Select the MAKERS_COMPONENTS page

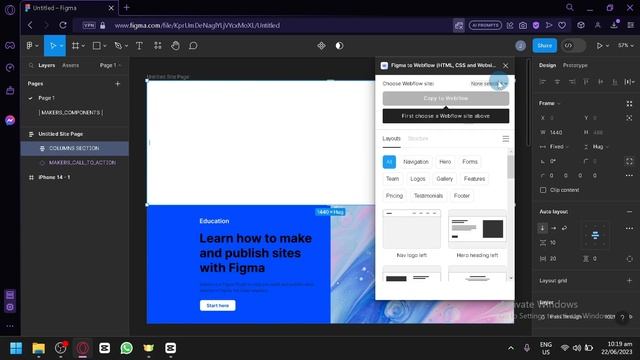tap(71, 113)
